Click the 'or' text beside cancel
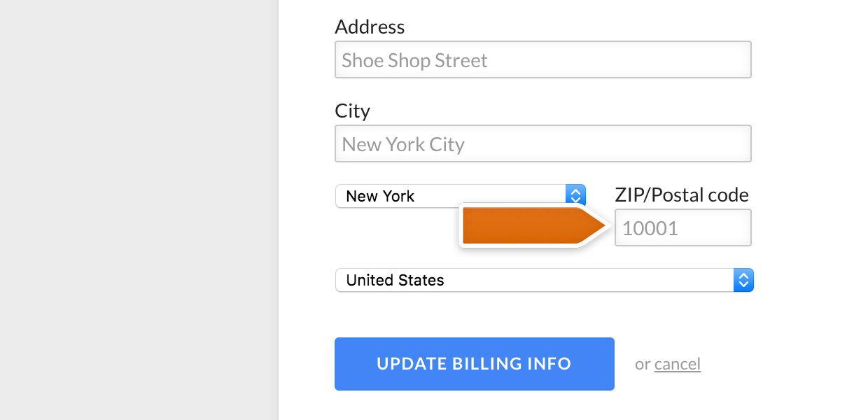The width and height of the screenshot is (868, 420). (642, 364)
